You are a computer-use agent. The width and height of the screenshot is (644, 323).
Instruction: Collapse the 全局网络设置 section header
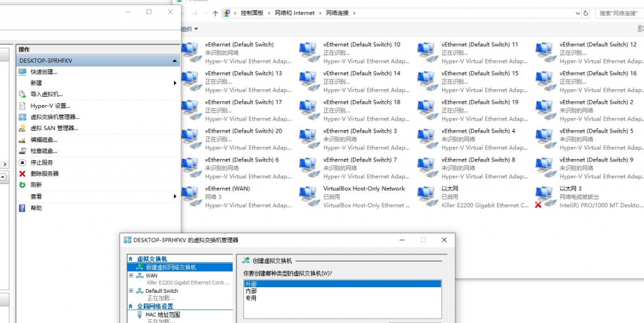(131, 306)
